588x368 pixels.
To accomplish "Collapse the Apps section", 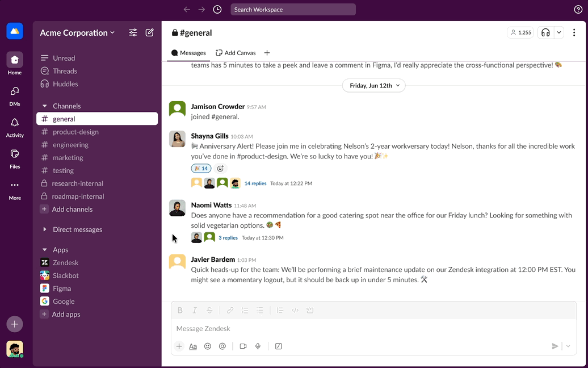I will click(x=45, y=250).
